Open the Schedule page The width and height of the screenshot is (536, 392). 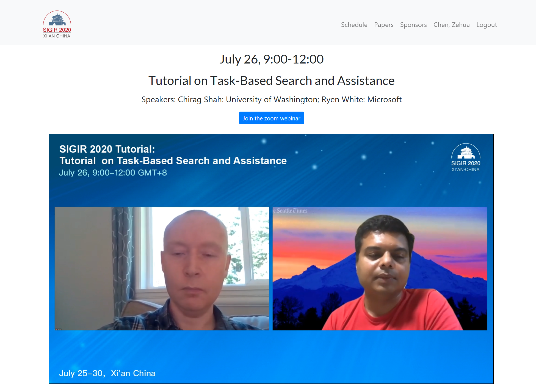(354, 25)
